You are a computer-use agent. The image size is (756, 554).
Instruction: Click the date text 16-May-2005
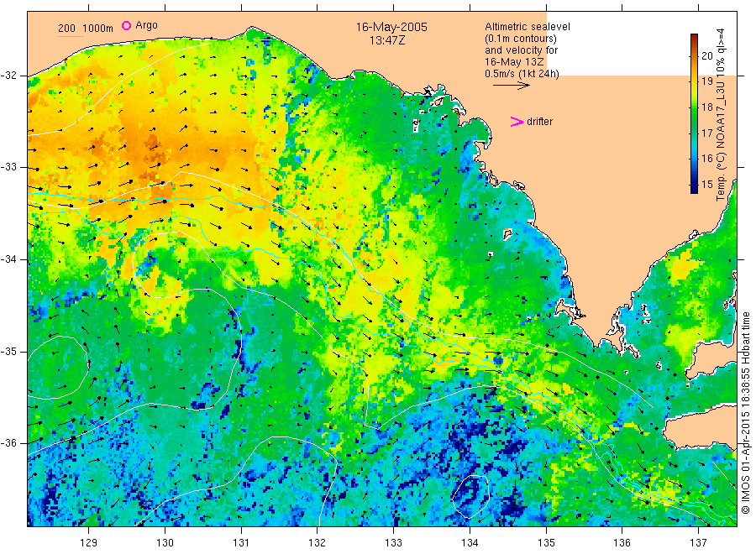(x=391, y=27)
